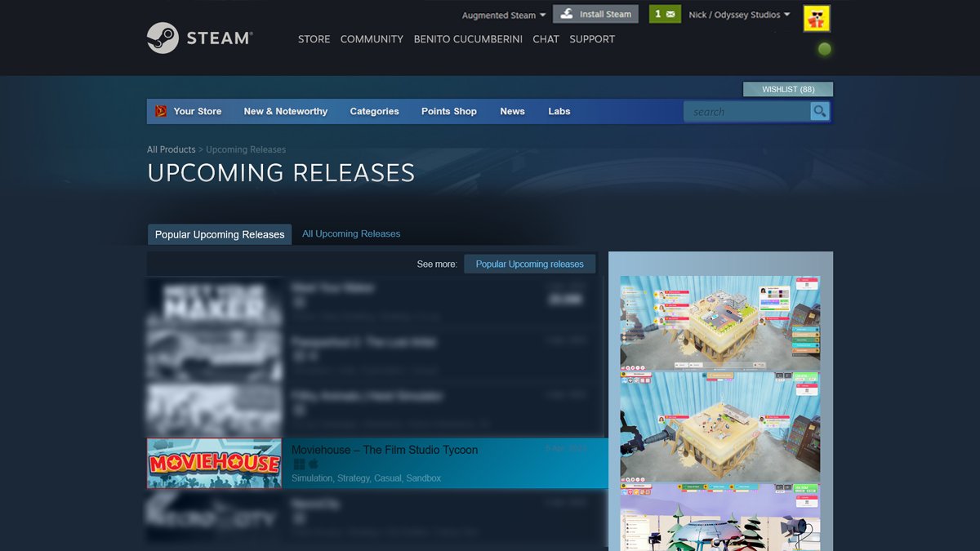Screen dimensions: 980x551
Task: Open the News page
Action: tap(512, 111)
